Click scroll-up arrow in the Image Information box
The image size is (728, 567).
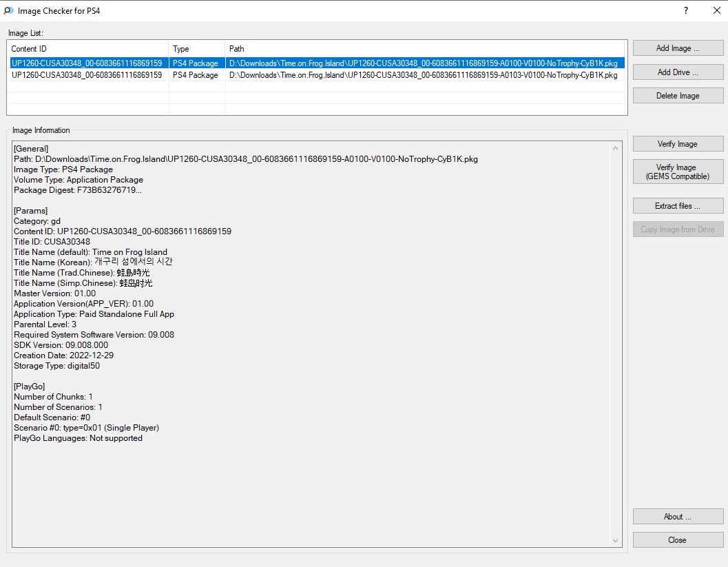[x=615, y=148]
